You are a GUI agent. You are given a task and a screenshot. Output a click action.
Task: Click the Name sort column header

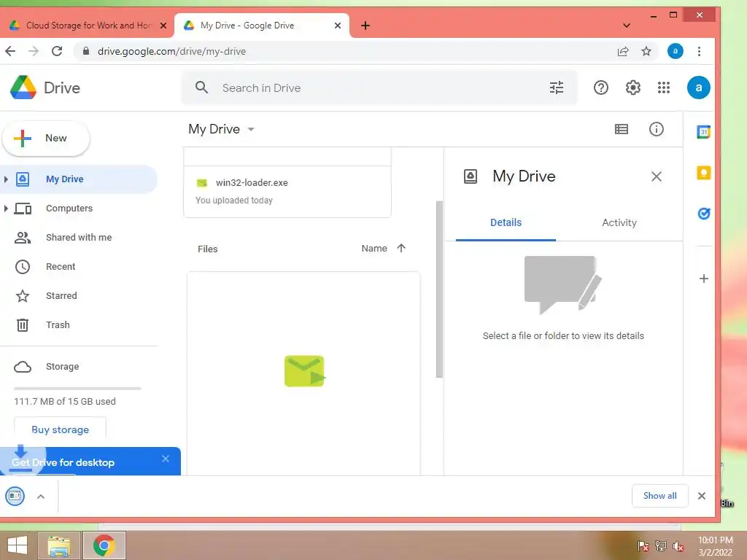(x=374, y=248)
